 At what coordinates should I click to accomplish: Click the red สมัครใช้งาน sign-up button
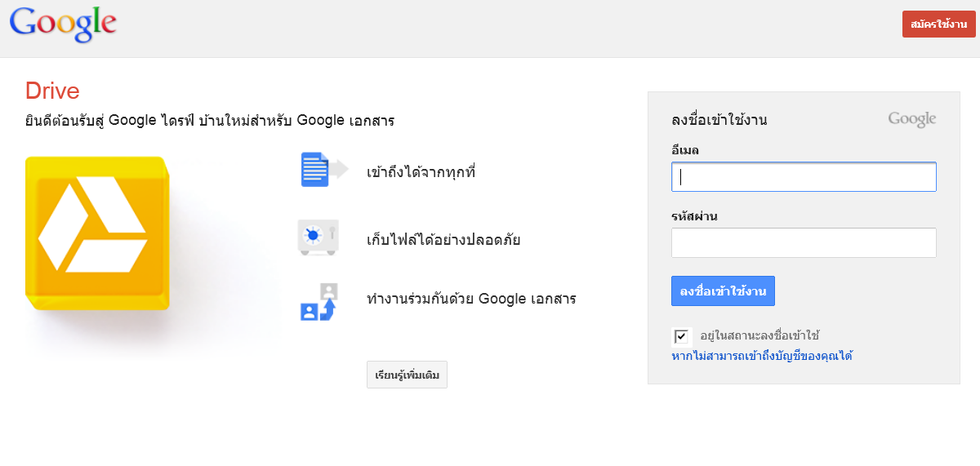pyautogui.click(x=938, y=24)
